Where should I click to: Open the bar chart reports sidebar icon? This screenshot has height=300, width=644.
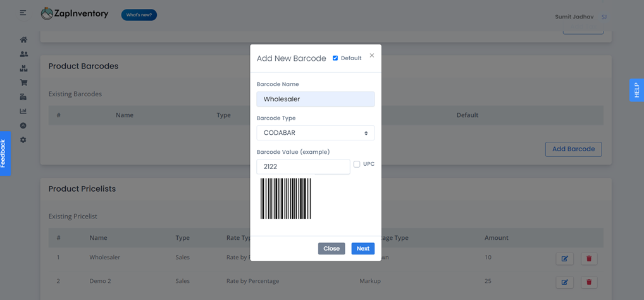coord(23,111)
